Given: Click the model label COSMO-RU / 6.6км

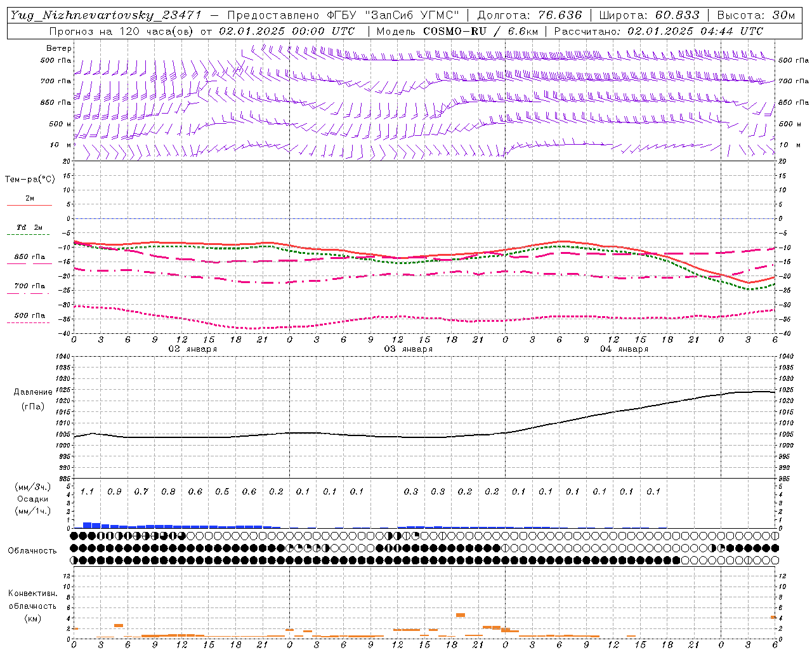Looking at the screenshot, I should [480, 31].
